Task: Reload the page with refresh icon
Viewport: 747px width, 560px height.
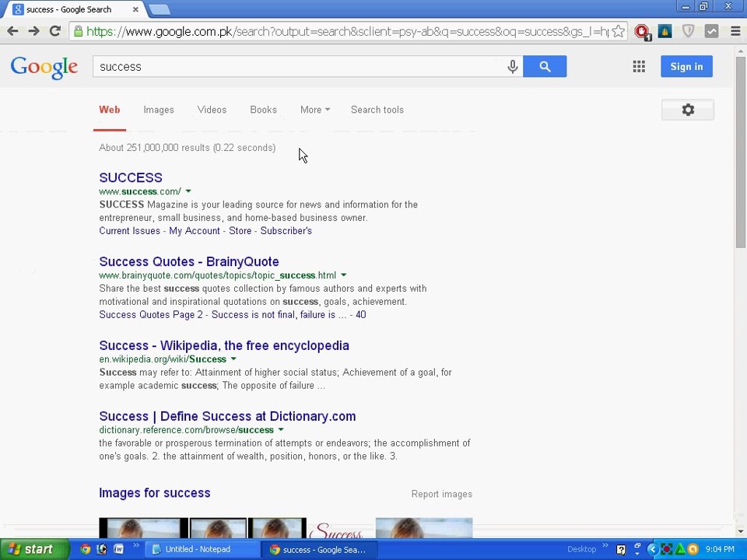Action: tap(55, 31)
